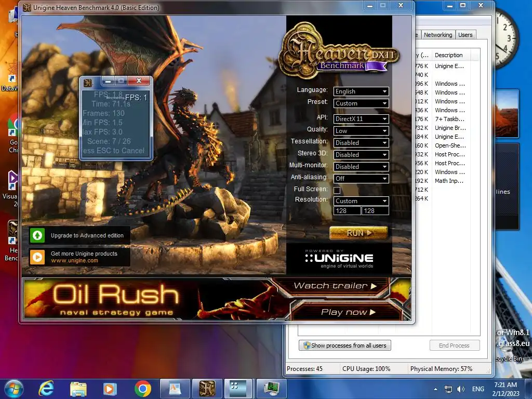Open the Quality dropdown showing Low
532x399 pixels.
[361, 130]
